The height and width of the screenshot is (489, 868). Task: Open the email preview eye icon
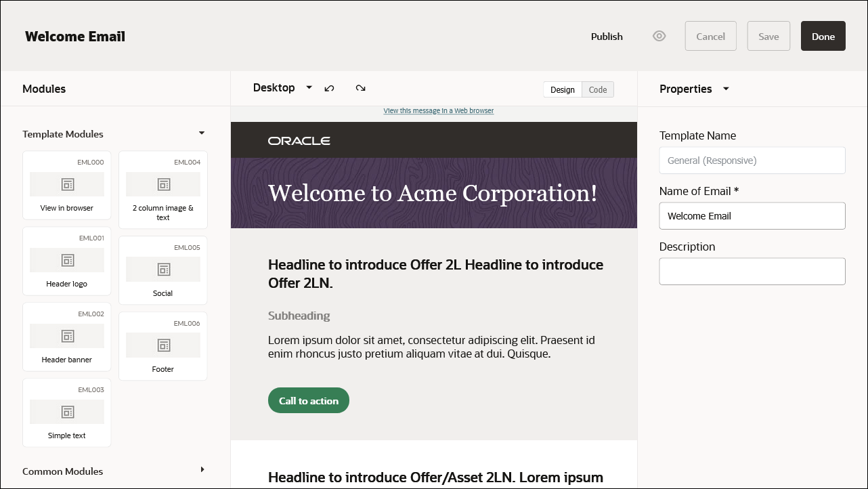point(659,36)
